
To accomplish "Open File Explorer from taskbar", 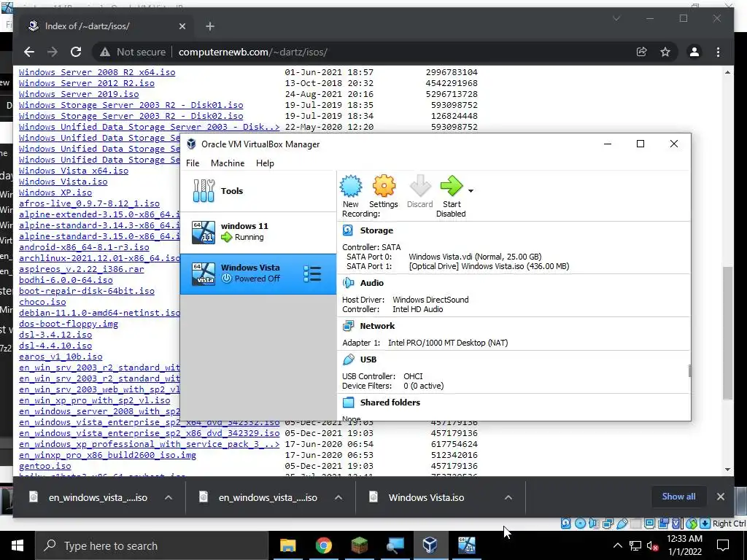I will pos(287,545).
